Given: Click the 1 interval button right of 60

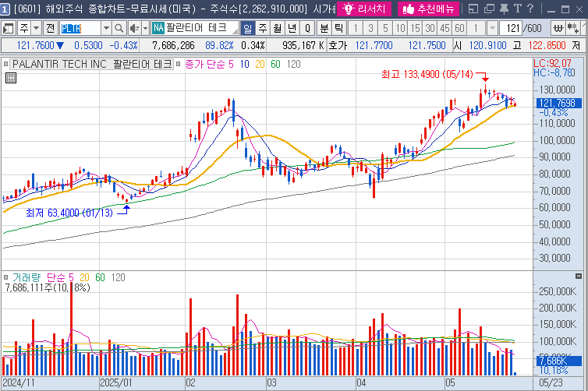Looking at the screenshot, I should pos(476,28).
